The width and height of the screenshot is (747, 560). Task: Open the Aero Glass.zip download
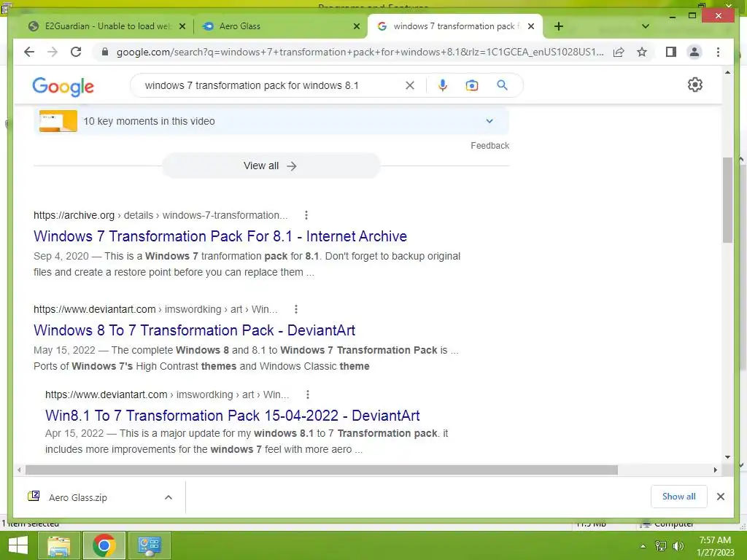[x=78, y=497]
